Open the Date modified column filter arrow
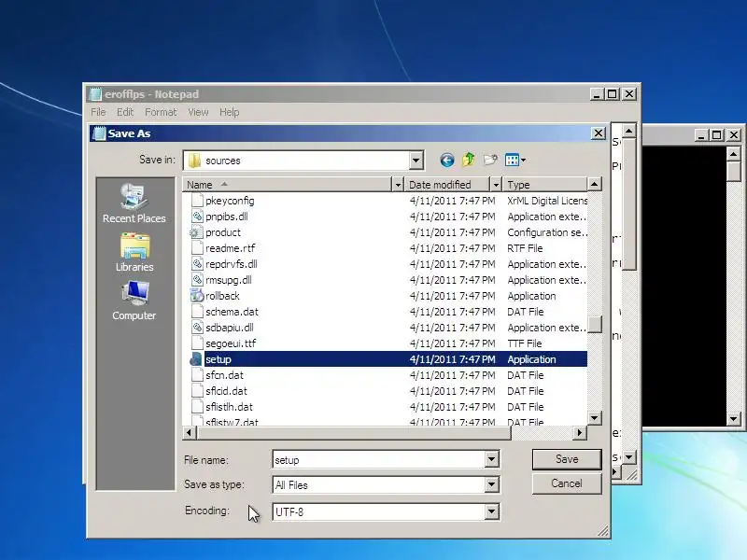 [x=496, y=184]
